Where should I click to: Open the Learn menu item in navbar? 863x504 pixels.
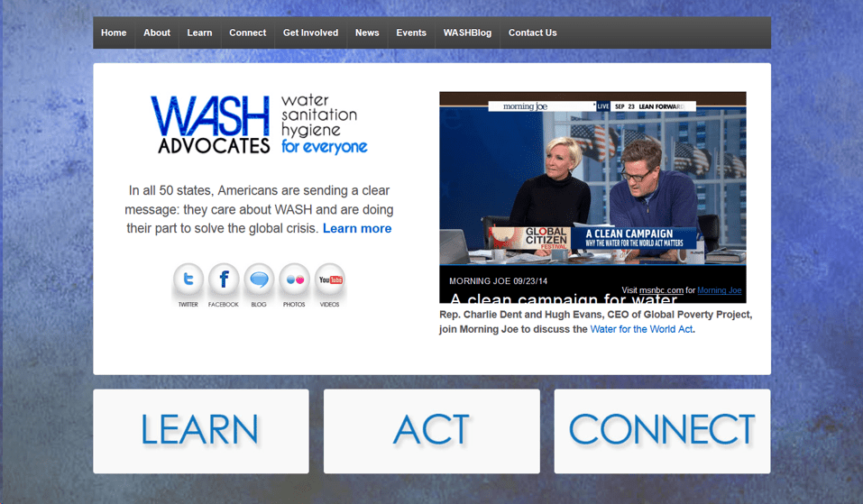200,33
